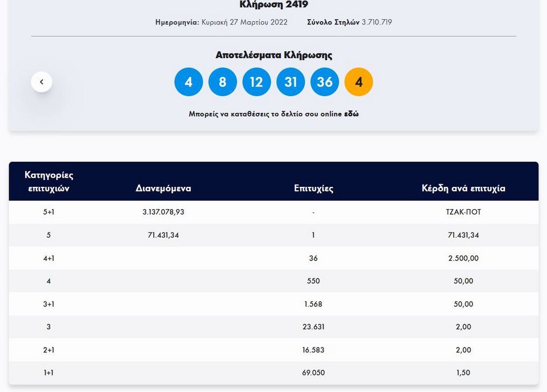547x392 pixels.
Task: Select the number 12 ball
Action: pyautogui.click(x=256, y=82)
